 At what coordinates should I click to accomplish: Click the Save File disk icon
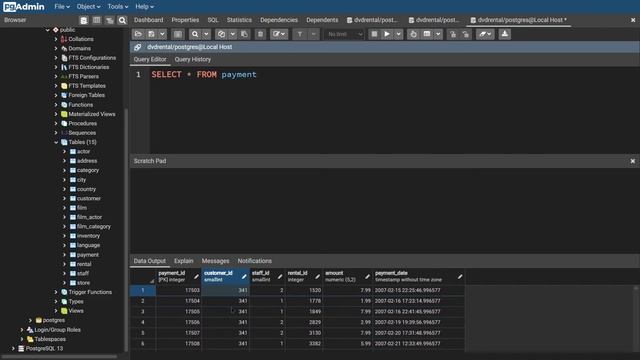pos(151,34)
